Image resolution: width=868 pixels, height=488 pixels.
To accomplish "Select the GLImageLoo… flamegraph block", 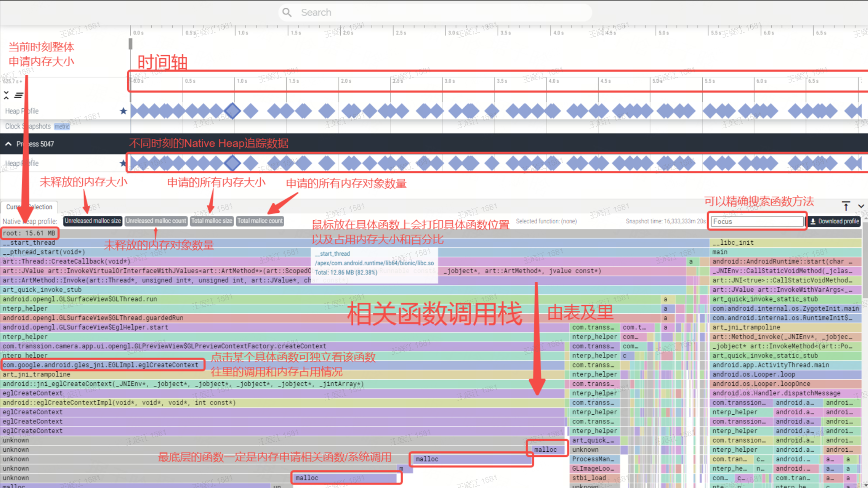I will 595,468.
